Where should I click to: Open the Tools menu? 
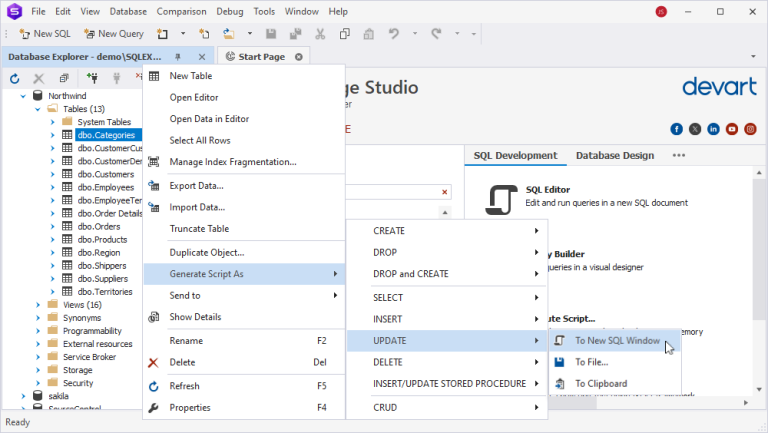264,11
